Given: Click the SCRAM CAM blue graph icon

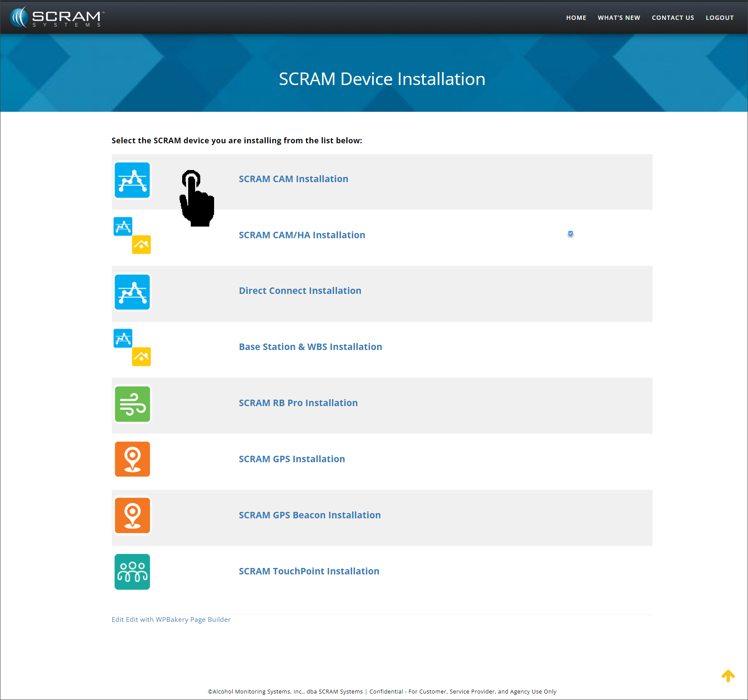Looking at the screenshot, I should pyautogui.click(x=132, y=180).
